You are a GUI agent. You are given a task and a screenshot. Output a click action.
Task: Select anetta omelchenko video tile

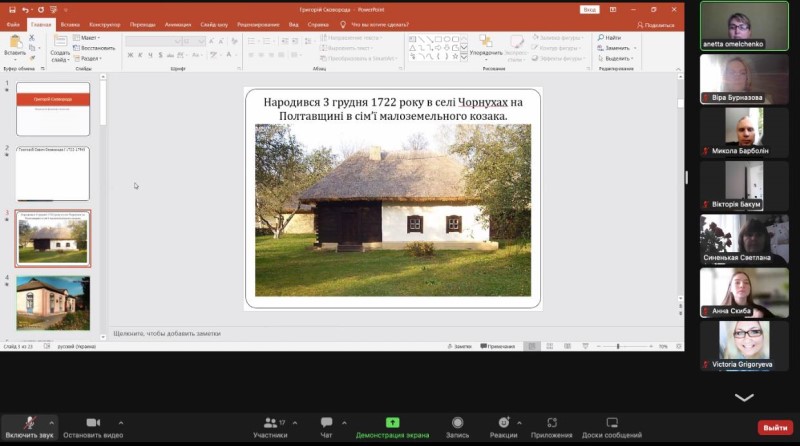[744, 26]
